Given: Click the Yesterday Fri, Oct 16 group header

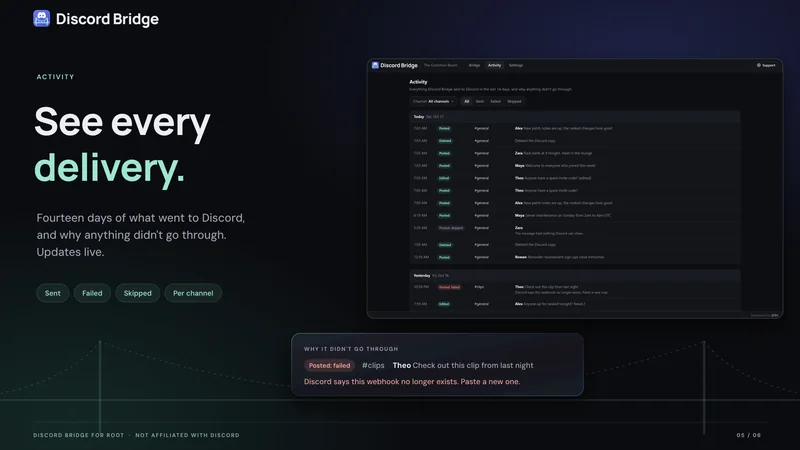Looking at the screenshot, I should click(x=574, y=276).
